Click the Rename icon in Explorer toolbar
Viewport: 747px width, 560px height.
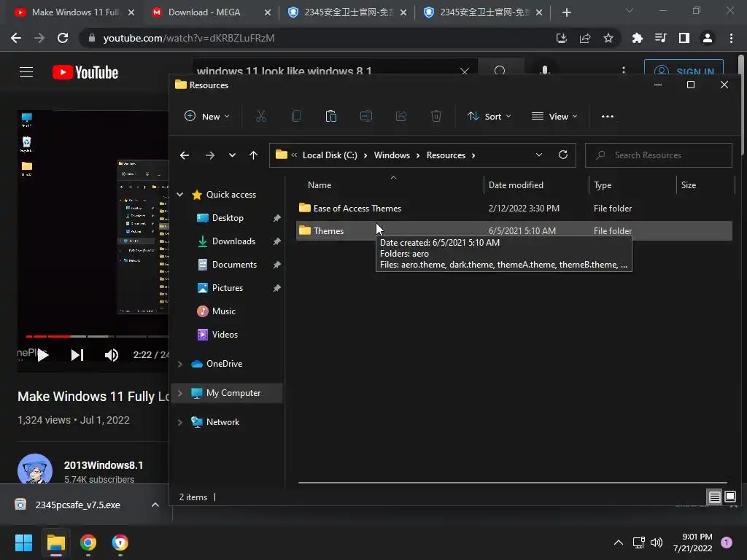[366, 116]
